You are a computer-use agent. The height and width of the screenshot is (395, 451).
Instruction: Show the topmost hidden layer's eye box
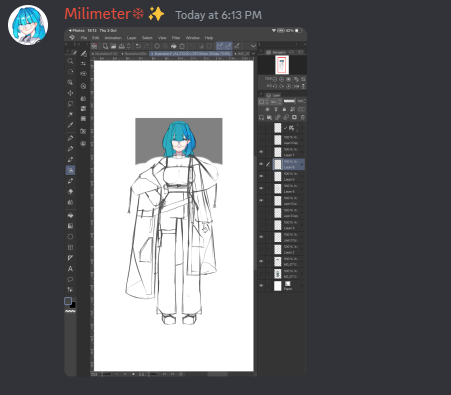tap(261, 128)
